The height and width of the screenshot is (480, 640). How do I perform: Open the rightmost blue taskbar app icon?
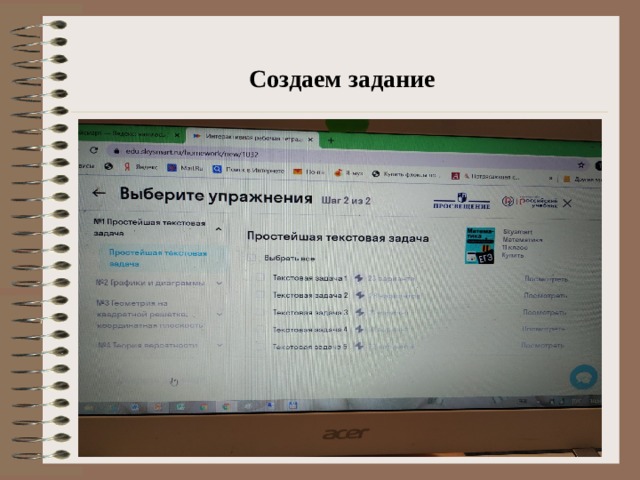293,405
